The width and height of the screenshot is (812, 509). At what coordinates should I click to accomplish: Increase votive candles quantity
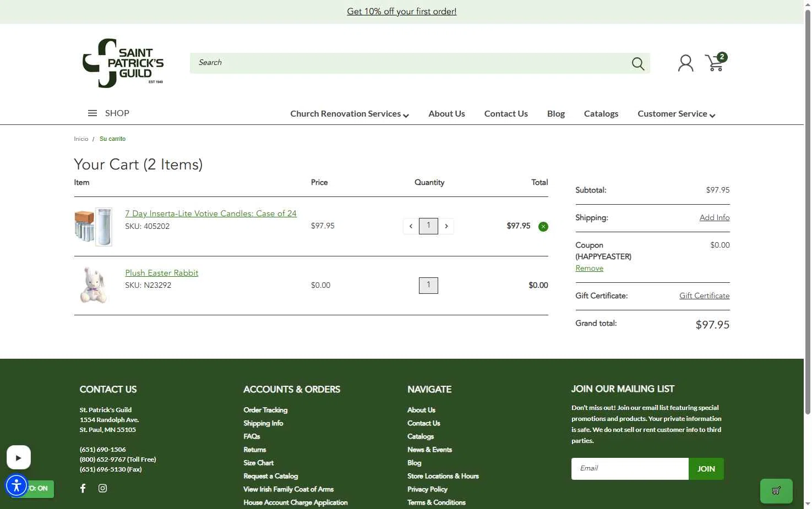[x=446, y=226]
